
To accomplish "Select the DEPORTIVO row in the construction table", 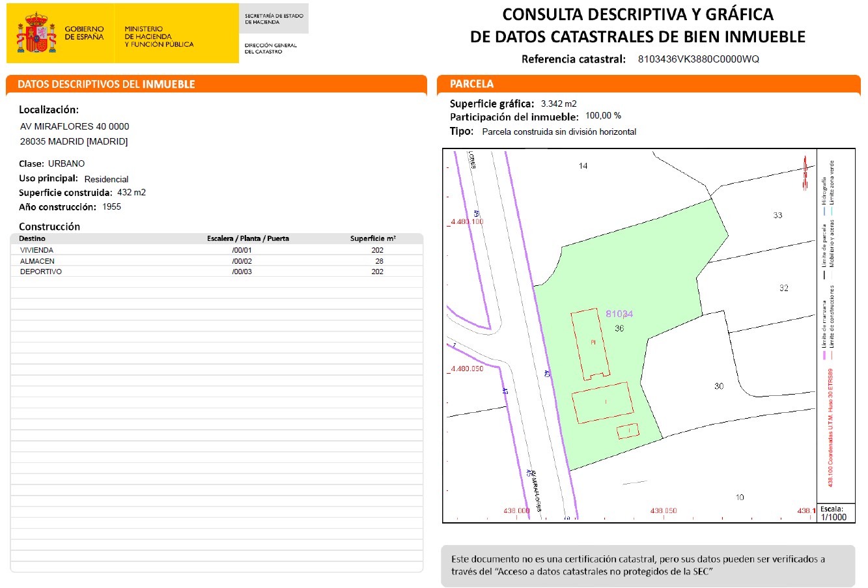I will pos(217,272).
